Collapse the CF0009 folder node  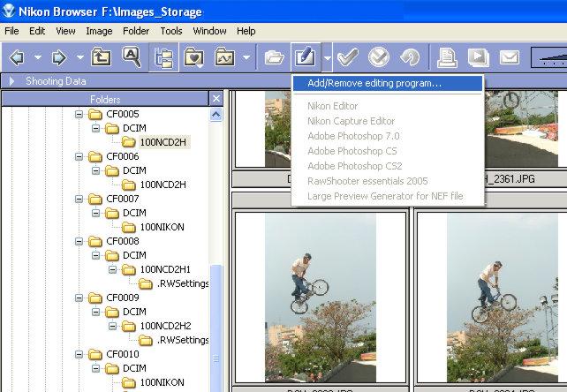click(x=79, y=298)
